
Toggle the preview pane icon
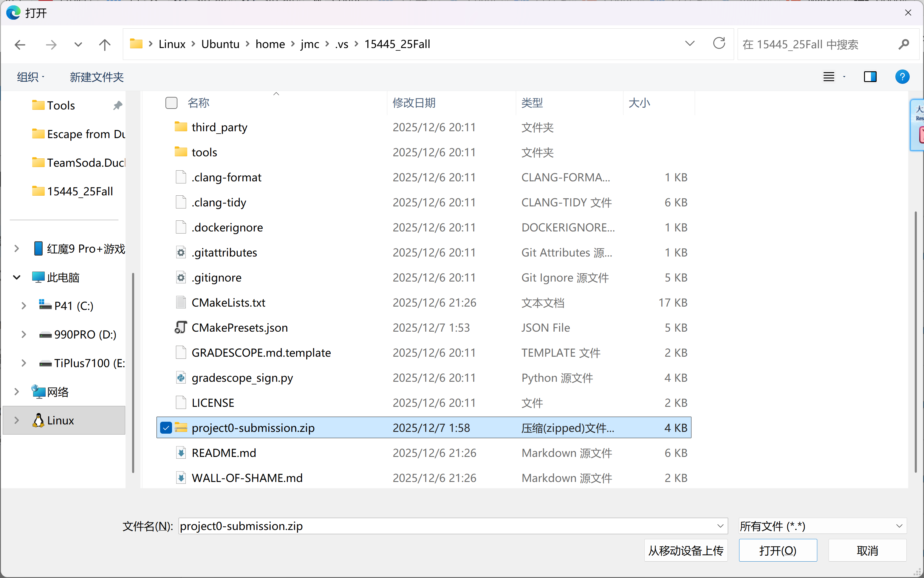coord(870,77)
